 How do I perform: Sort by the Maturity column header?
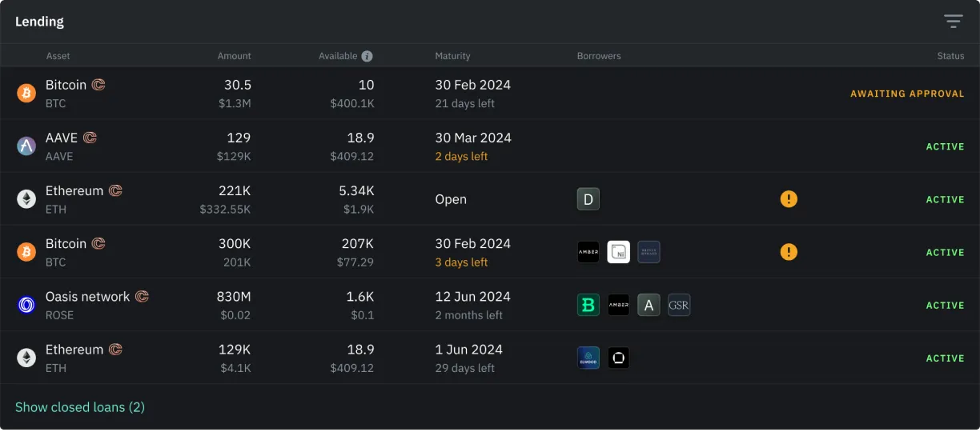coord(452,56)
